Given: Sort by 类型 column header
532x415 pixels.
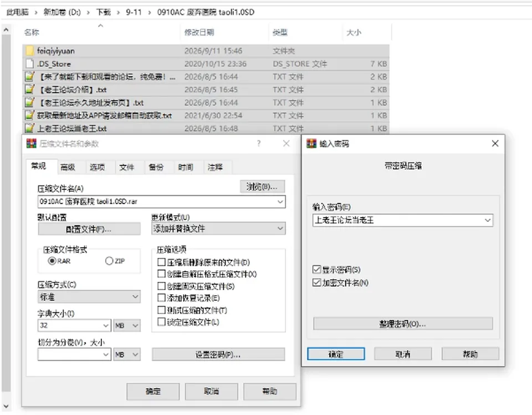Looking at the screenshot, I should 280,32.
